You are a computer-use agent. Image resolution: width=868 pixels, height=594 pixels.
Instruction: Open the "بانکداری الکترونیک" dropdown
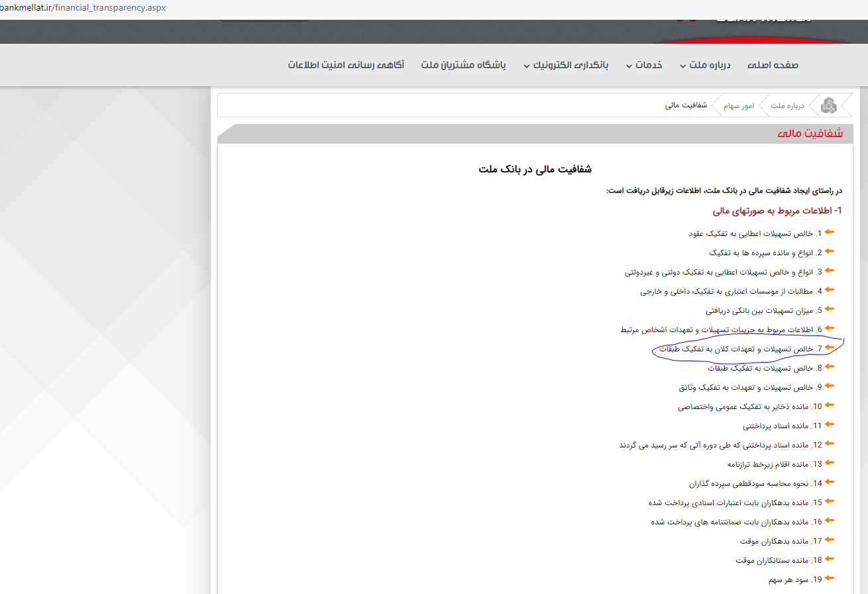point(570,64)
